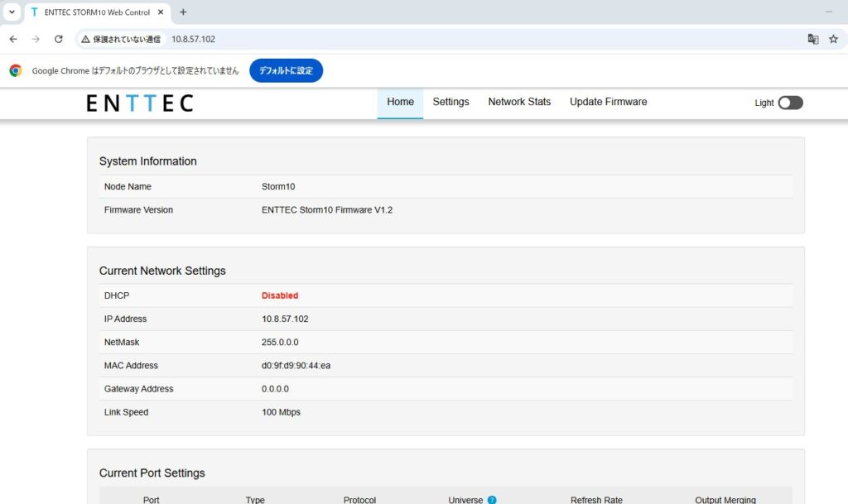The width and height of the screenshot is (848, 504).
Task: Click the blue set-as-default button
Action: click(286, 71)
